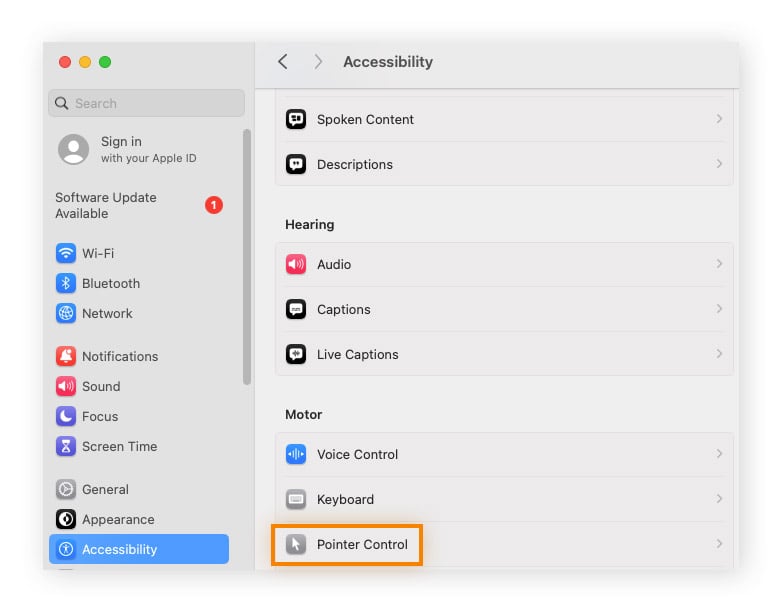Image resolution: width=781 pixels, height=611 pixels.
Task: Click the red Audio speaker icon
Action: tap(296, 264)
